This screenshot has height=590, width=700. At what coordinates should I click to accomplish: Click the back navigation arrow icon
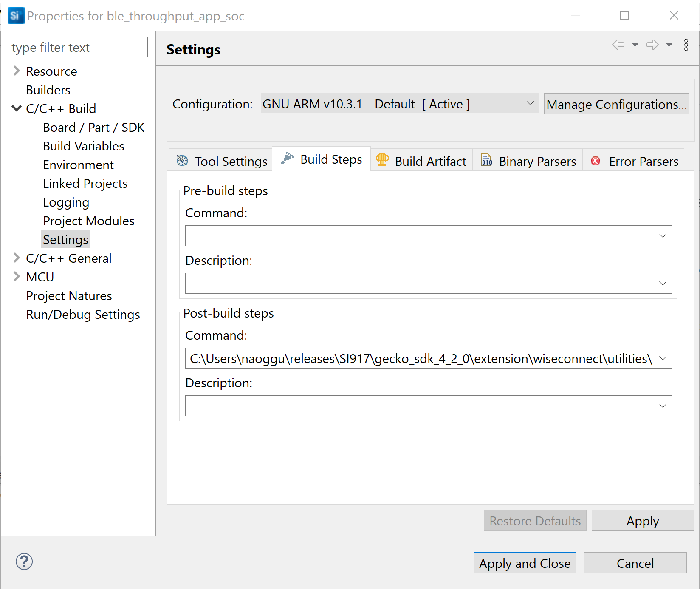(x=618, y=45)
